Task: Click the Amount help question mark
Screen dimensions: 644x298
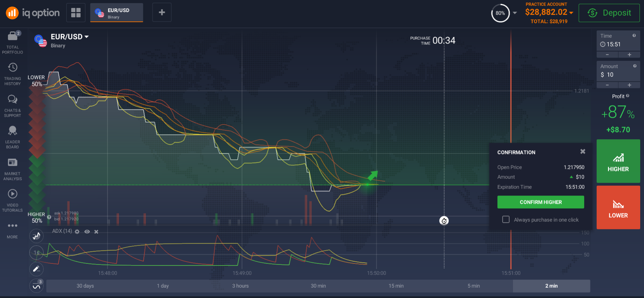Action: coord(635,66)
